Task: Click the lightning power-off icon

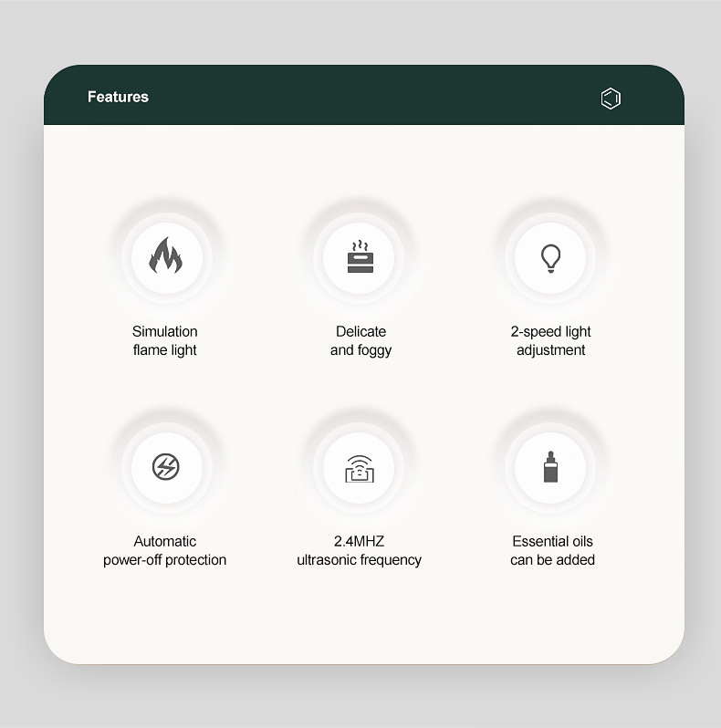Action: pos(166,466)
